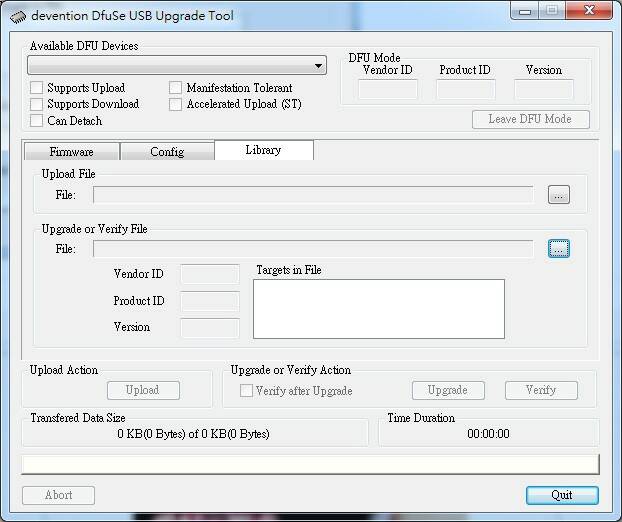Click the 00:00:00 time duration value
The height and width of the screenshot is (522, 622).
click(x=488, y=434)
